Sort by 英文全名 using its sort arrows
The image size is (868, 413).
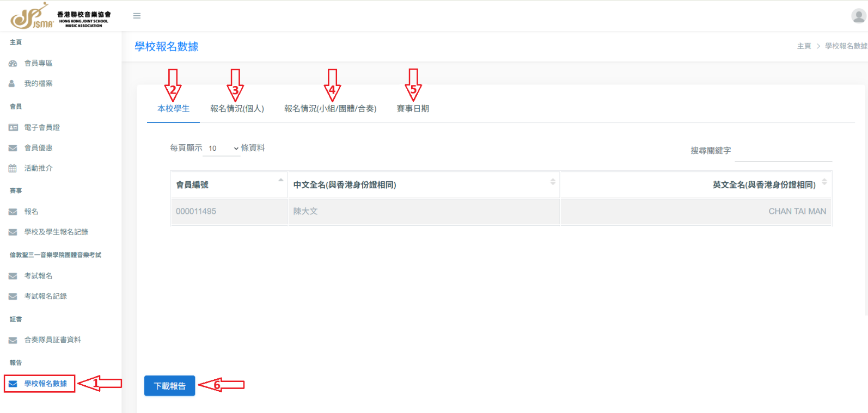824,182
